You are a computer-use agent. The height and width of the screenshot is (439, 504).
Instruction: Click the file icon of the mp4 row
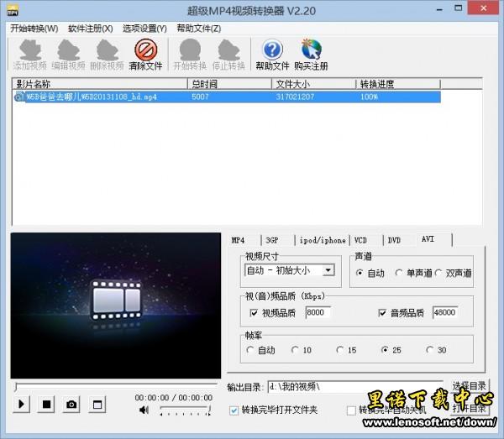point(19,97)
